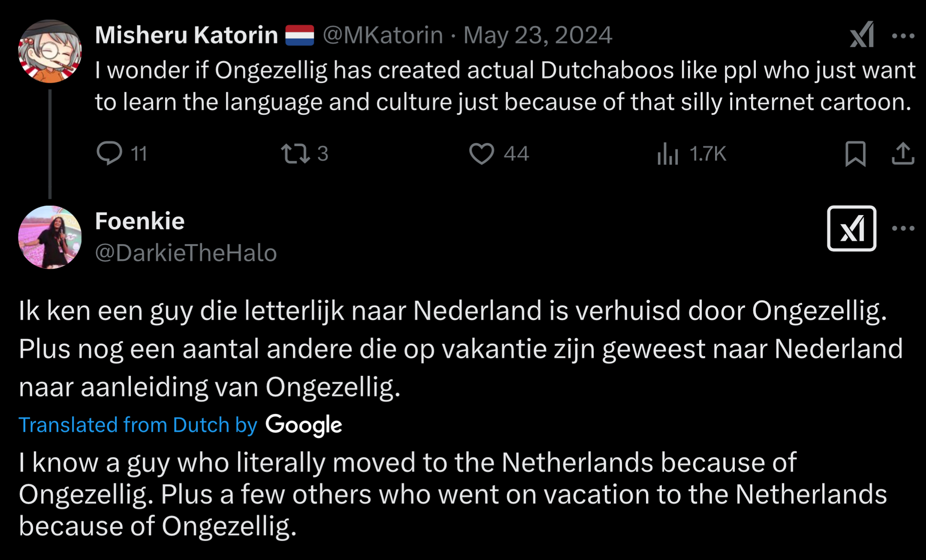Bookmark Misheru Katorin's tweet
926x560 pixels.
pos(855,153)
